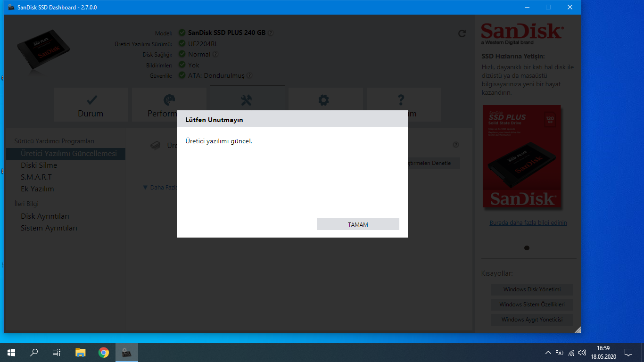Viewport: 644px width, 362px height.
Task: Open Windows Start menu
Action: (x=11, y=353)
